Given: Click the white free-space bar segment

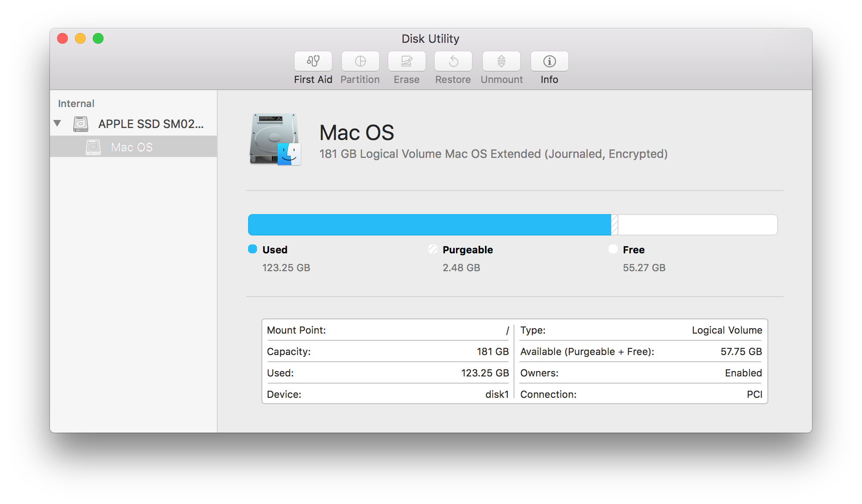Looking at the screenshot, I should [697, 225].
